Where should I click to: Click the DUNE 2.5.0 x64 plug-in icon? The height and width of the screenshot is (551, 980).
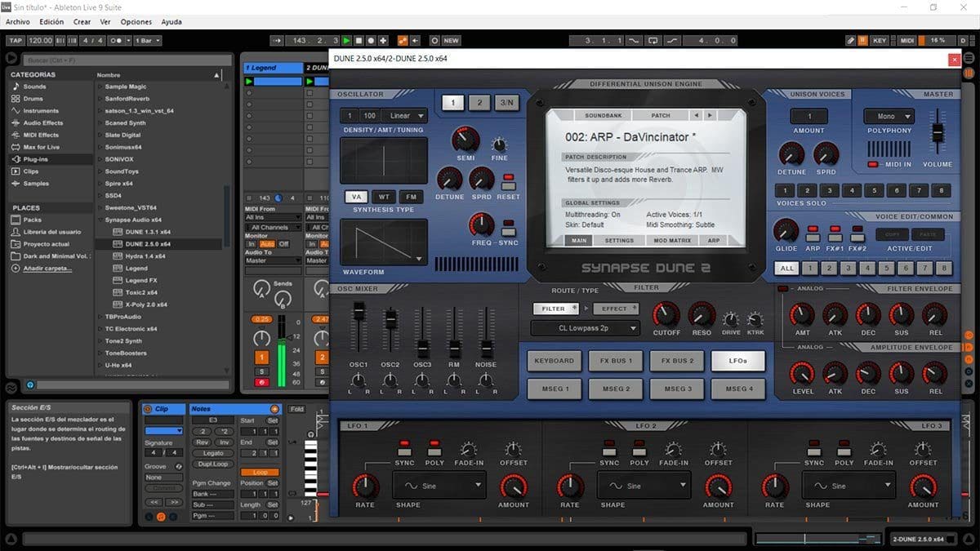pyautogui.click(x=118, y=244)
